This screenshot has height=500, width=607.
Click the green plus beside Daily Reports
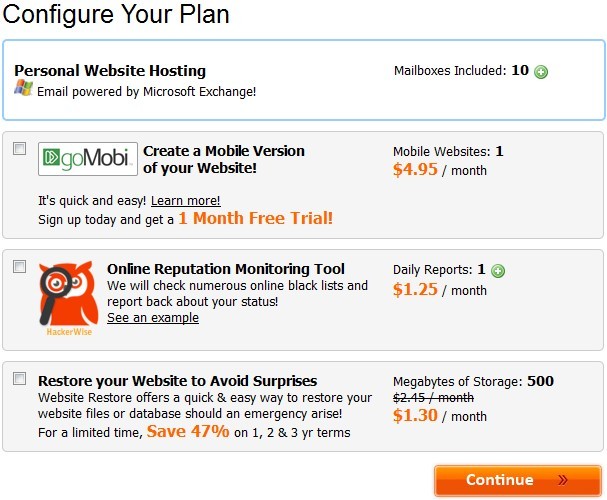498,271
